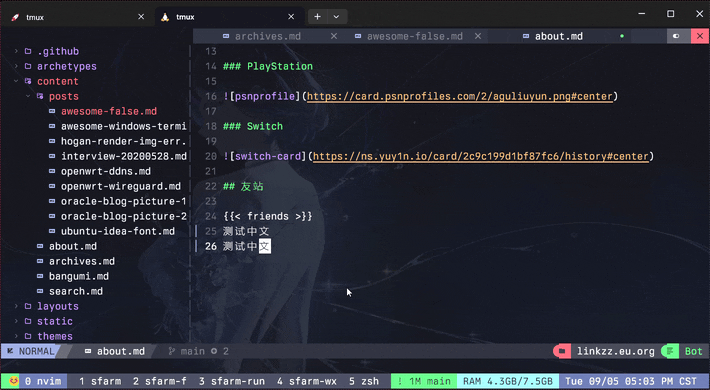The image size is (710, 390).
Task: Switch to tmux window 2 sfarm-f
Action: (160, 381)
